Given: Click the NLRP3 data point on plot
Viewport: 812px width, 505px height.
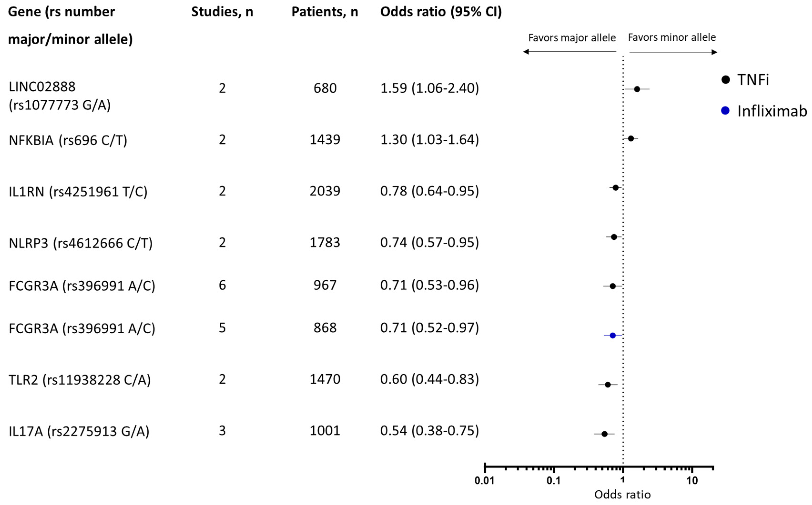Looking at the screenshot, I should [614, 237].
